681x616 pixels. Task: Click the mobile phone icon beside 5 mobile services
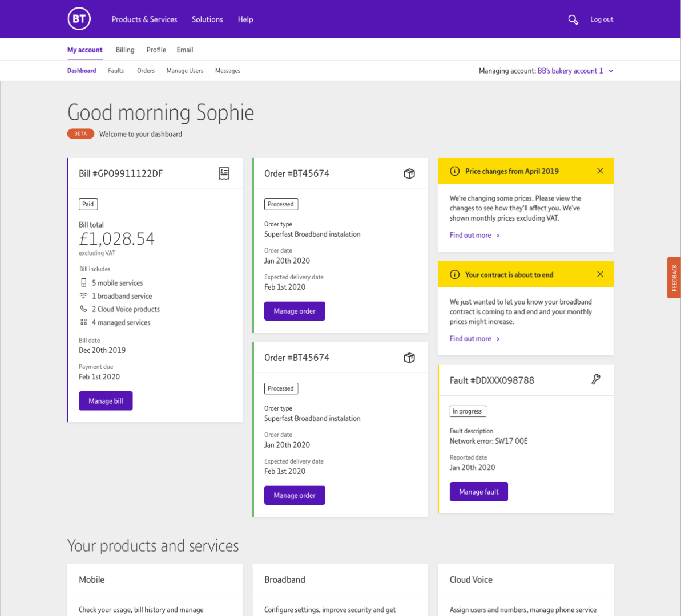(83, 282)
